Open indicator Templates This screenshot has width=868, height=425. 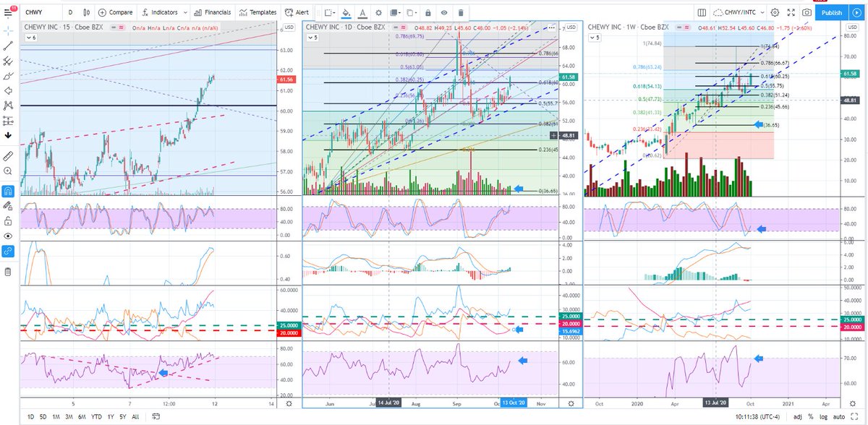pyautogui.click(x=258, y=12)
